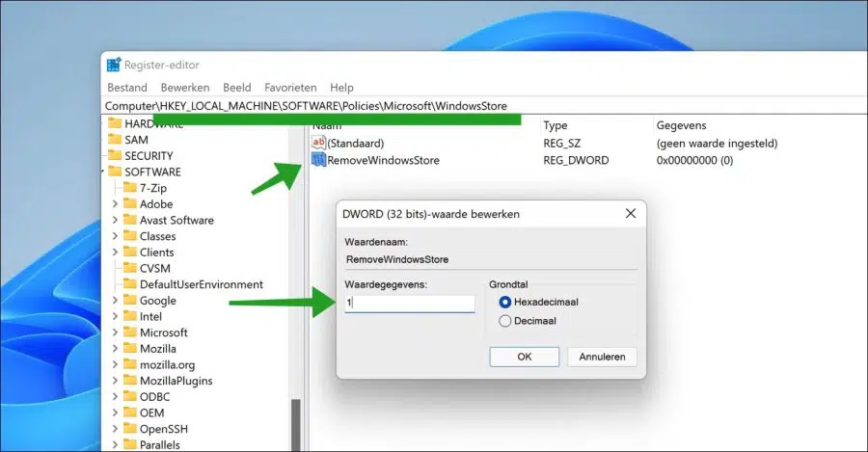
Task: Expand the Microsoft registry key
Action: pos(115,332)
